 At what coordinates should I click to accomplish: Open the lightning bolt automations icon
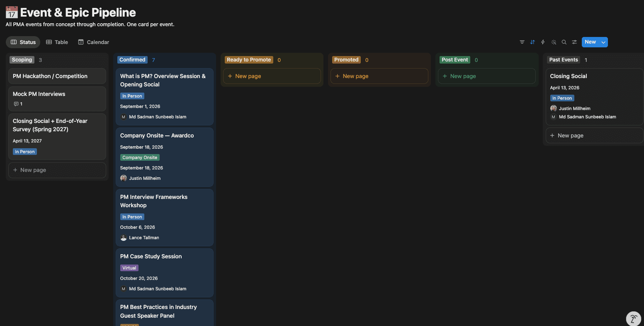(543, 42)
